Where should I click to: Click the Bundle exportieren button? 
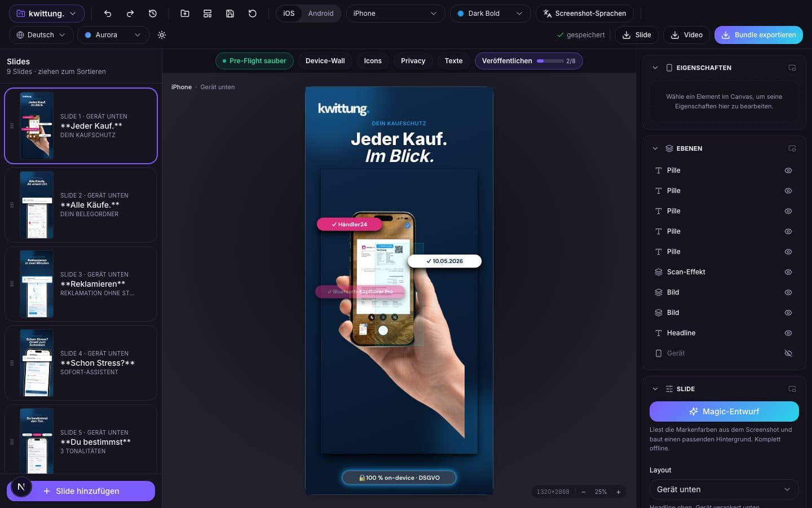pyautogui.click(x=758, y=35)
